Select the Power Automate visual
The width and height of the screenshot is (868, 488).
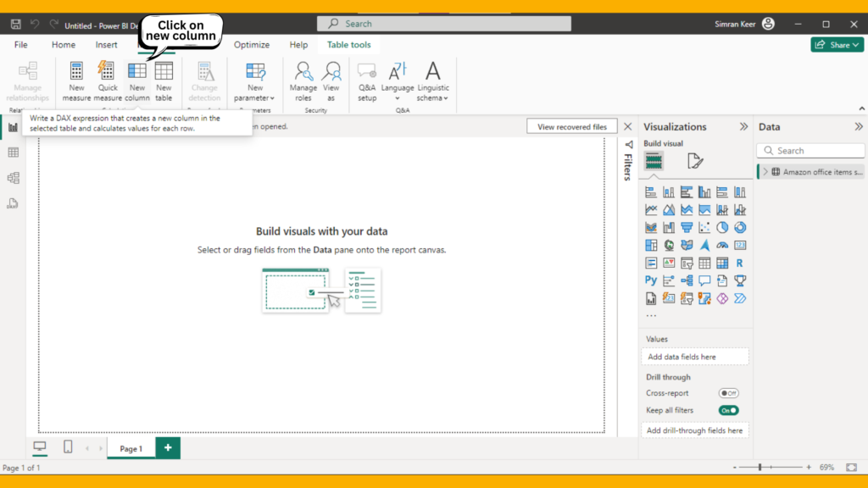[740, 298]
